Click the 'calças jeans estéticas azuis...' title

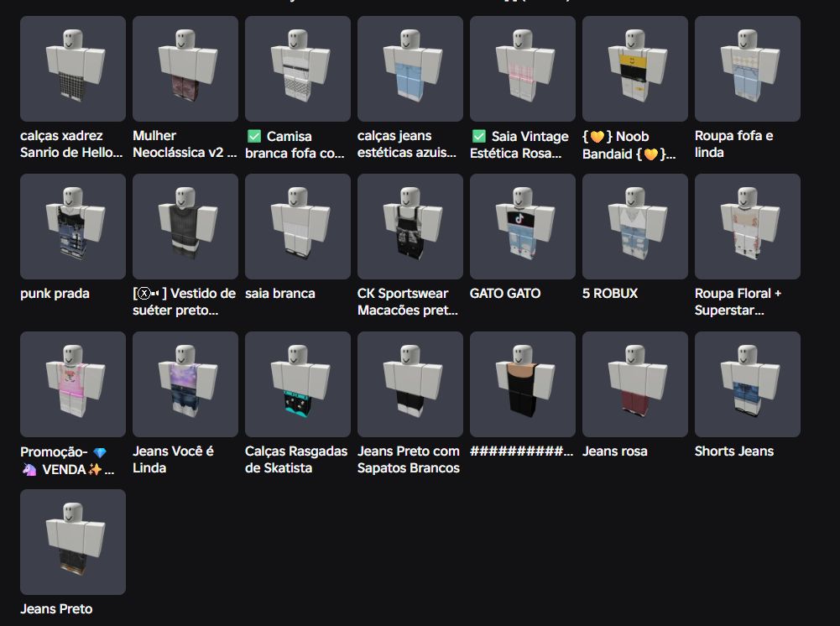[x=407, y=144]
